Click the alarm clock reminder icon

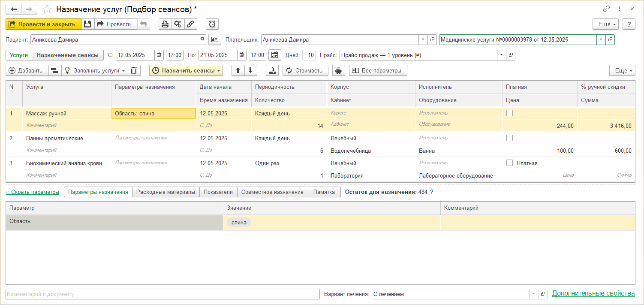click(212, 24)
